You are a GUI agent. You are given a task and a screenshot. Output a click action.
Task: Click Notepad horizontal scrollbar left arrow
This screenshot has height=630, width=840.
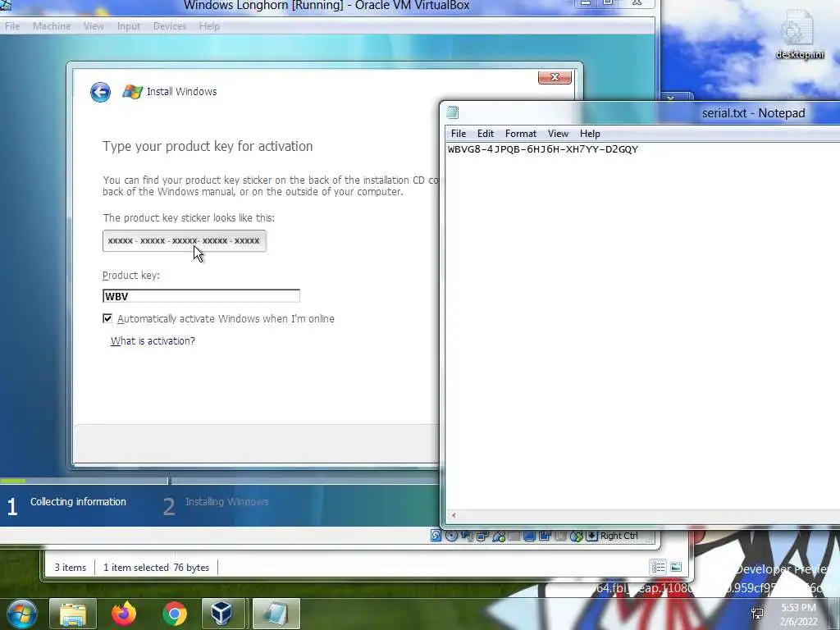pos(453,515)
